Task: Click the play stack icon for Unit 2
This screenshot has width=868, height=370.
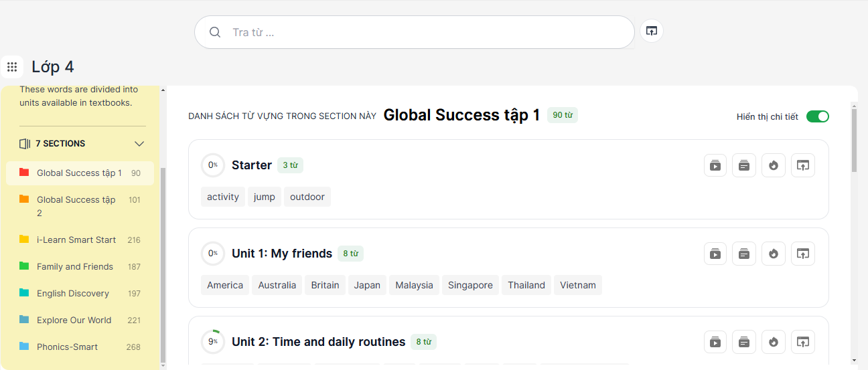Action: 715,342
